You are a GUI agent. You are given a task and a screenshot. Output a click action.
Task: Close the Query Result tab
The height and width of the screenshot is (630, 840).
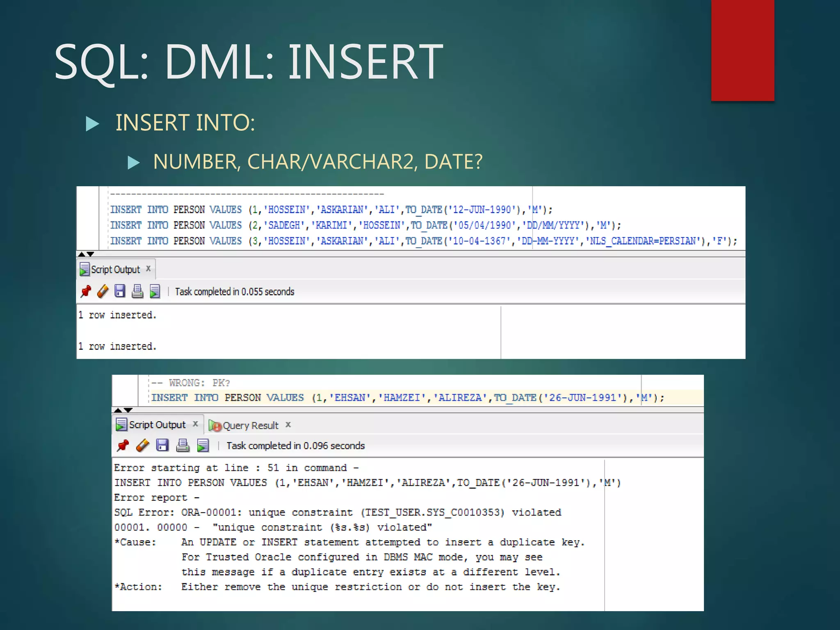288,425
